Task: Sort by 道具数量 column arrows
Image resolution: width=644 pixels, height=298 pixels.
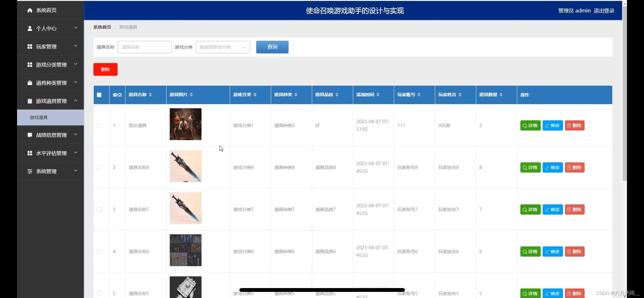Action: 501,95
